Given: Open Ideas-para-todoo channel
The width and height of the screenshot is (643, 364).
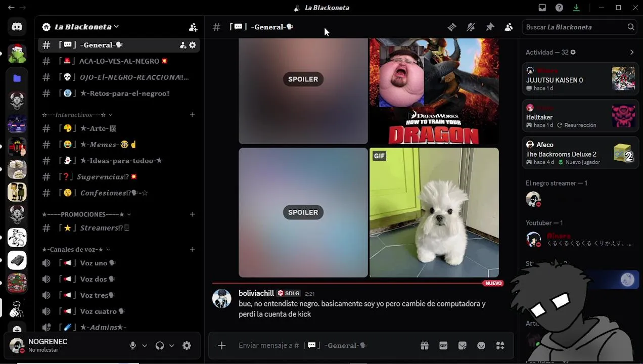Looking at the screenshot, I should 119,161.
